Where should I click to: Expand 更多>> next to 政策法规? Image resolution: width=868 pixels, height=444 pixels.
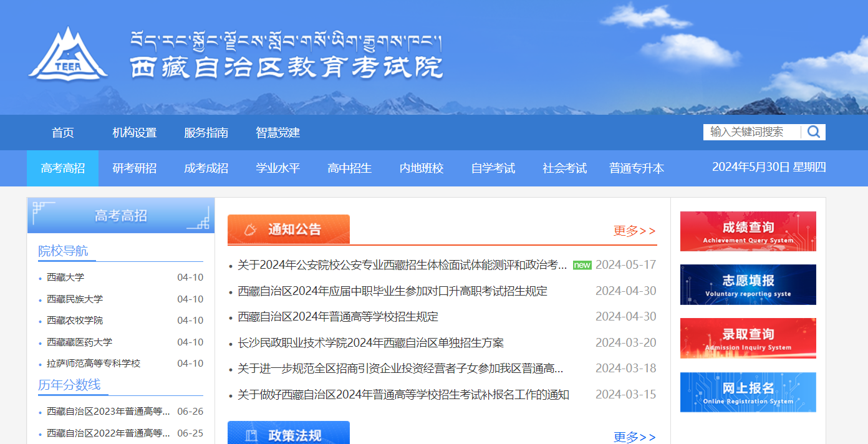(x=634, y=437)
